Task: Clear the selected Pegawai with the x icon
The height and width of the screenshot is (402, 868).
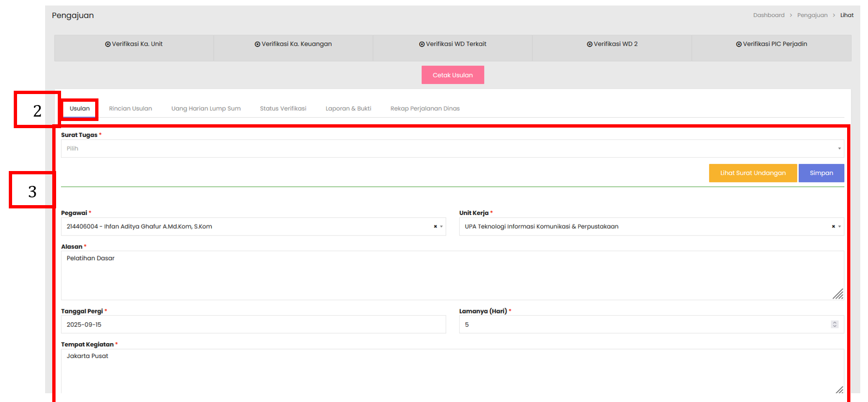Action: (x=435, y=227)
